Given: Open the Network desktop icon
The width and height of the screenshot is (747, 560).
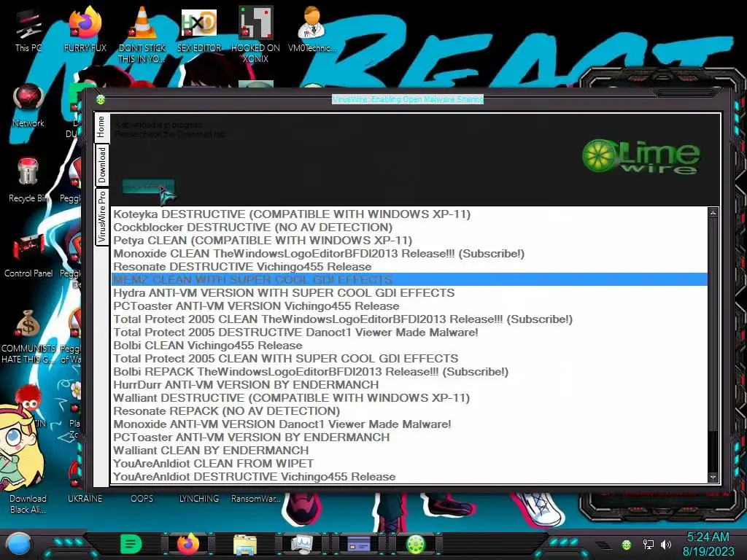Looking at the screenshot, I should click(x=28, y=106).
